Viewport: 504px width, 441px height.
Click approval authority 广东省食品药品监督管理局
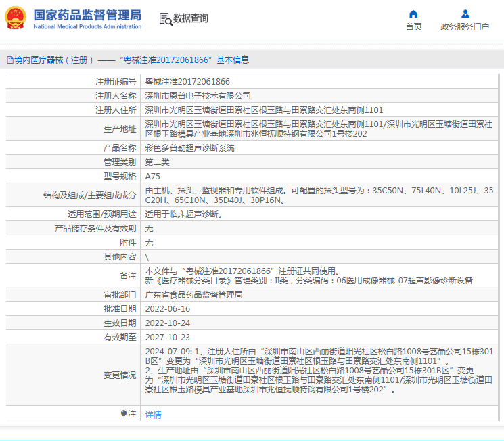(193, 295)
